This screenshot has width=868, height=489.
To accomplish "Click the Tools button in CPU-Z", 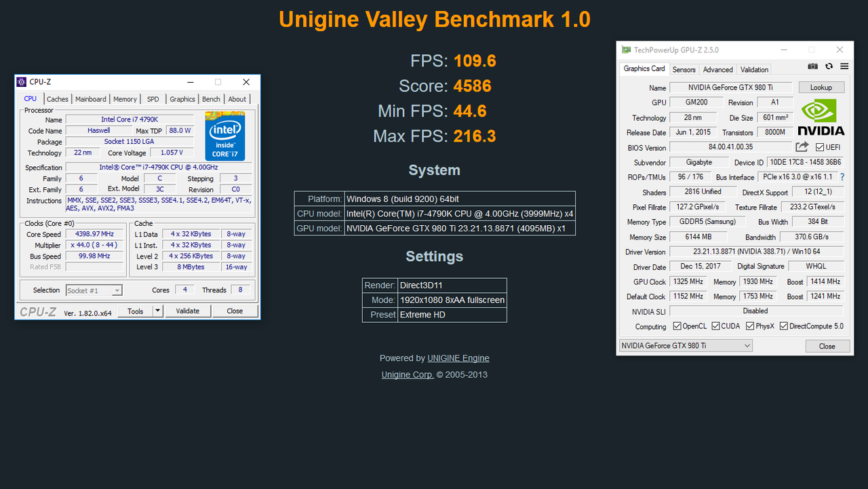I will pos(136,311).
